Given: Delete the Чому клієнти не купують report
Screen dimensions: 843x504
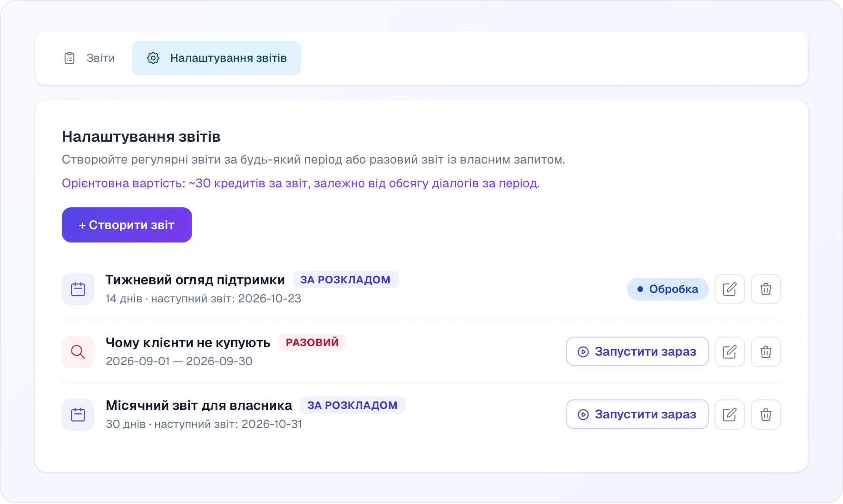Looking at the screenshot, I should (x=766, y=352).
